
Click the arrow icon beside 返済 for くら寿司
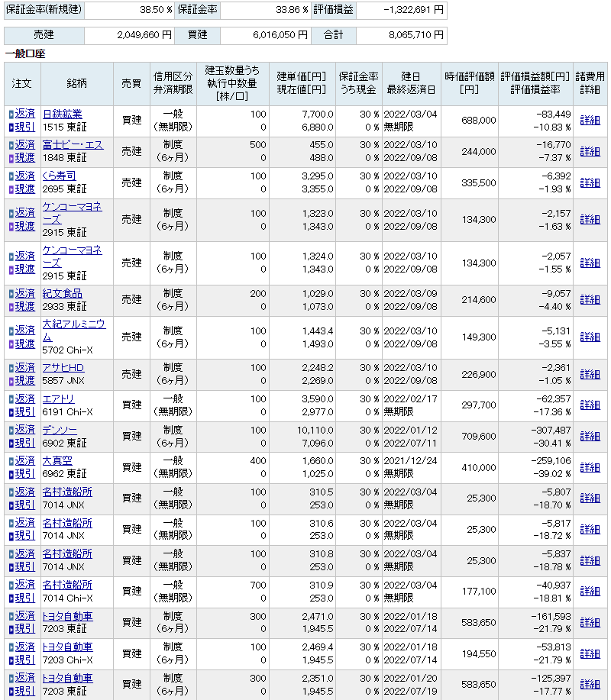click(x=11, y=176)
